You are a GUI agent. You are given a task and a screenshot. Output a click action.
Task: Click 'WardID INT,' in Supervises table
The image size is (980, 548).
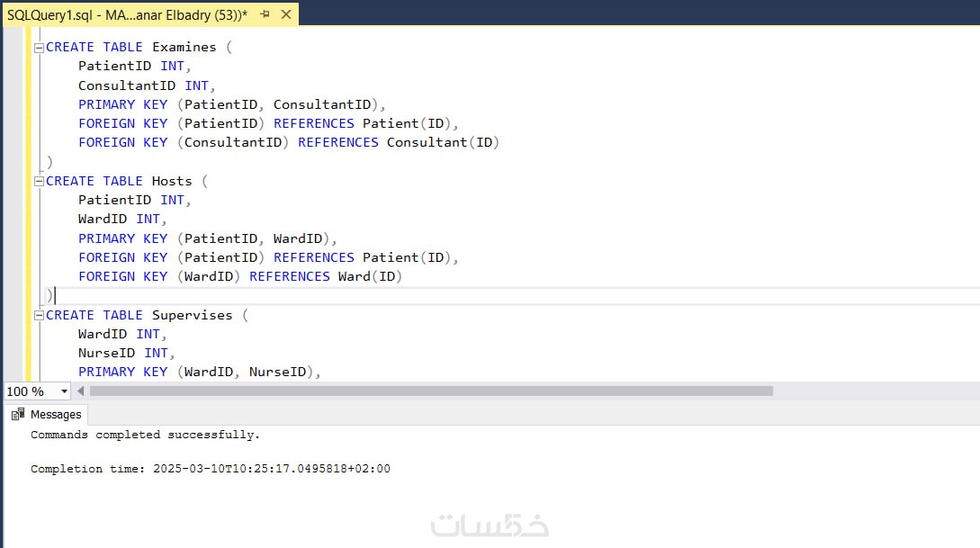[122, 335]
